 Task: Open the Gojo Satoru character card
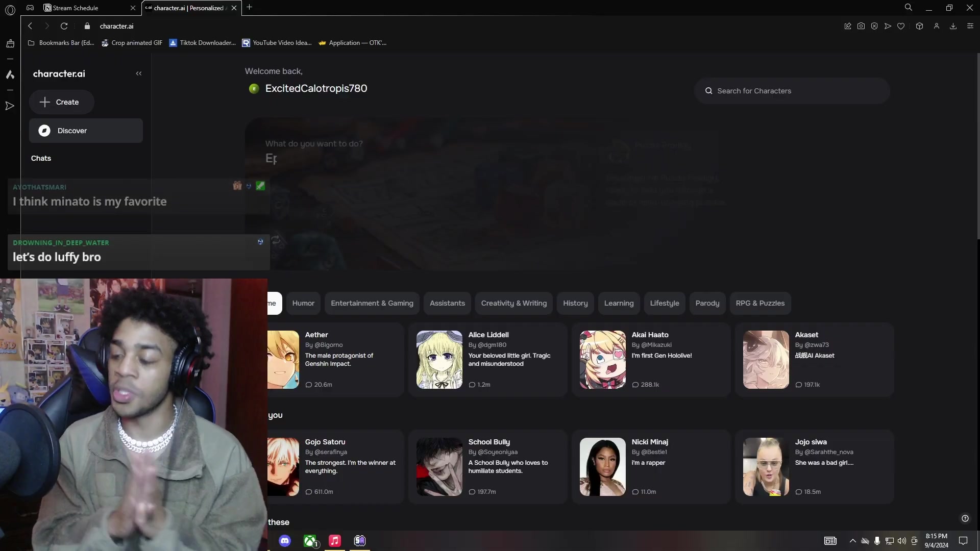[x=335, y=467]
